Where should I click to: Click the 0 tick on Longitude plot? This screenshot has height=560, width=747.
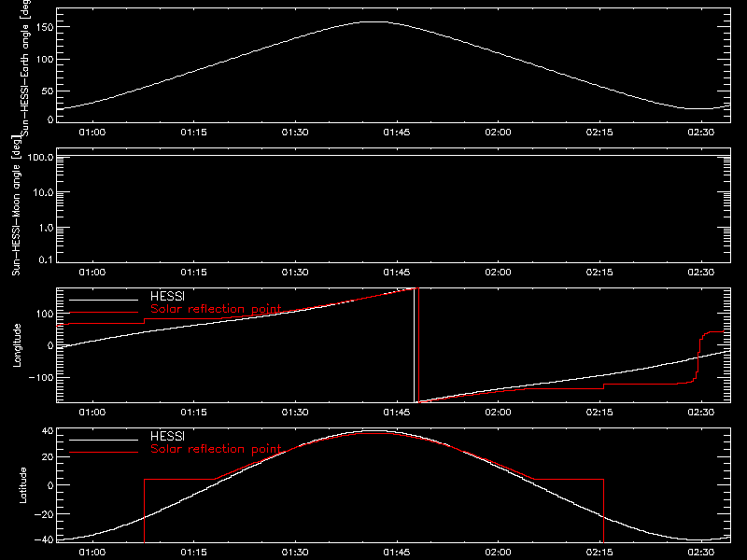(x=51, y=345)
